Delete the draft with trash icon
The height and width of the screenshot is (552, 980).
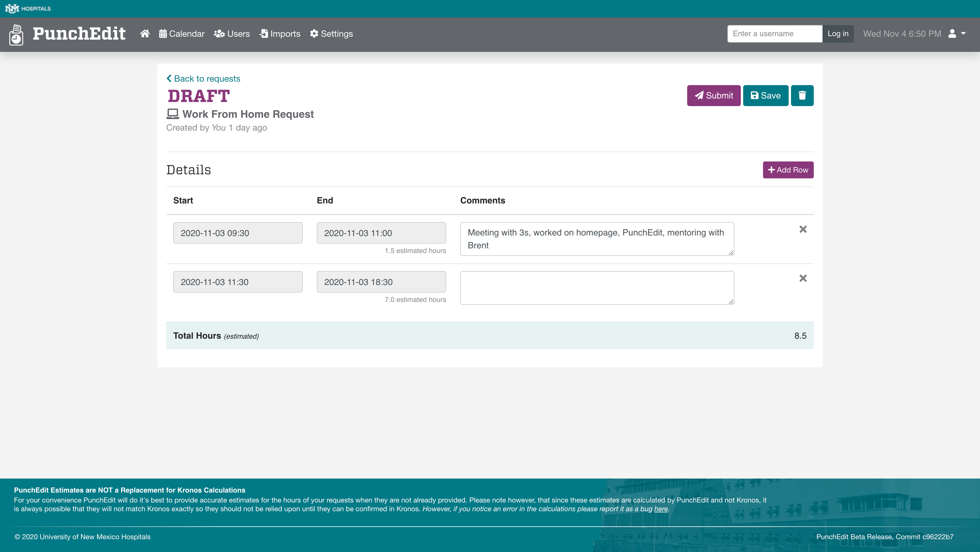[802, 95]
